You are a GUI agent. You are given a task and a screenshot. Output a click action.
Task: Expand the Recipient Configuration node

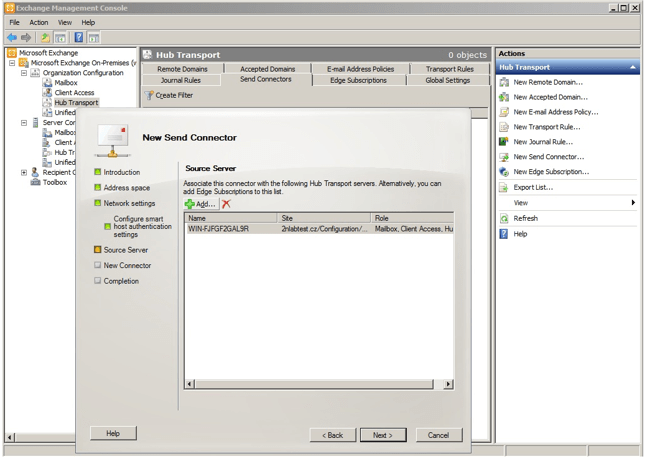(24, 172)
